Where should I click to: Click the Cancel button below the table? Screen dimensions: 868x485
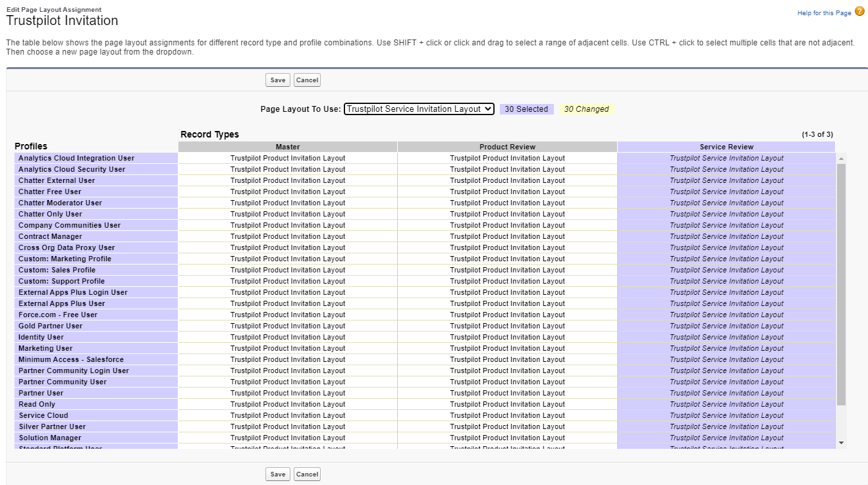(x=307, y=474)
